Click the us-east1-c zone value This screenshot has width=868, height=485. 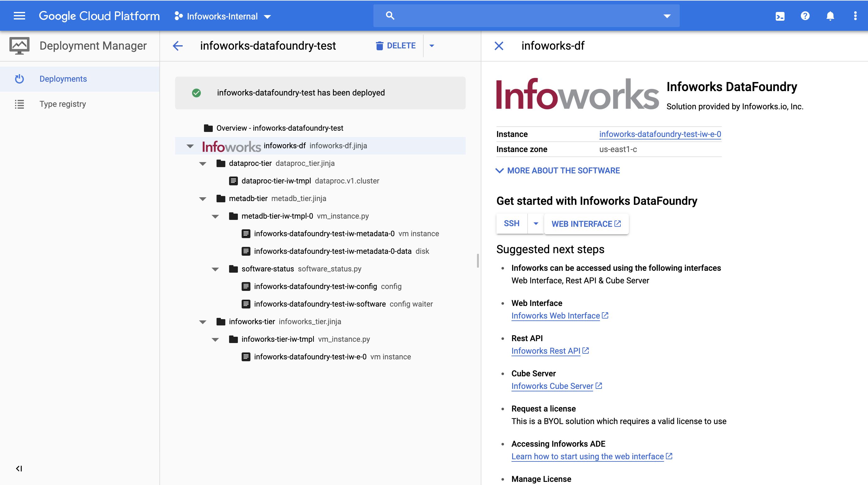(618, 149)
